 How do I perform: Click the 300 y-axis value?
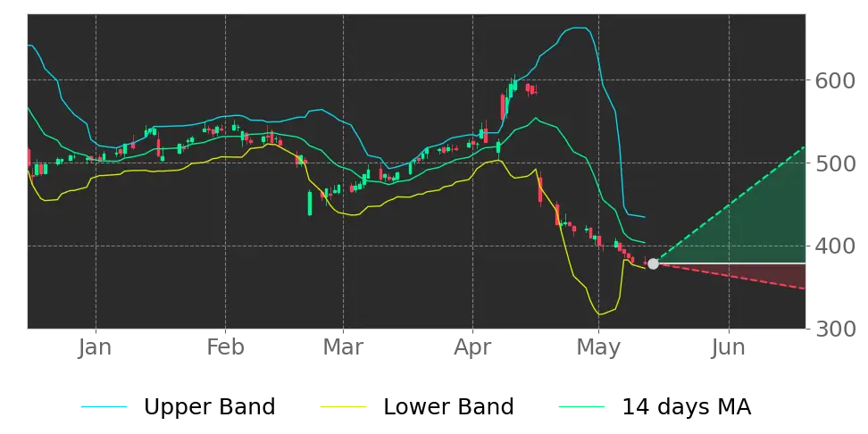834,329
